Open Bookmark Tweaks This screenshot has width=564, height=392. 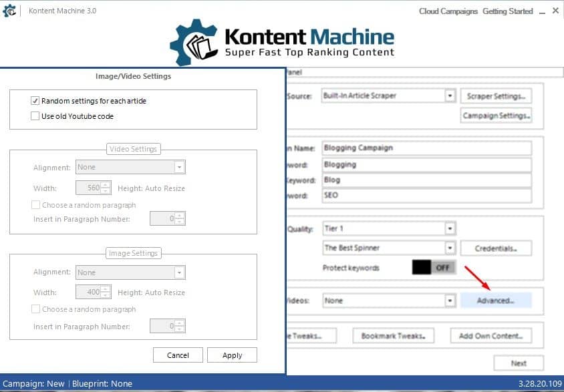[393, 336]
